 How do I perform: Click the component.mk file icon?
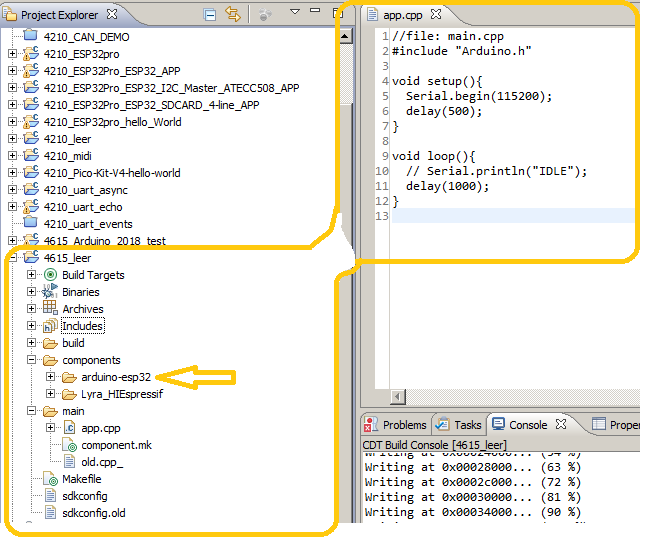point(70,445)
